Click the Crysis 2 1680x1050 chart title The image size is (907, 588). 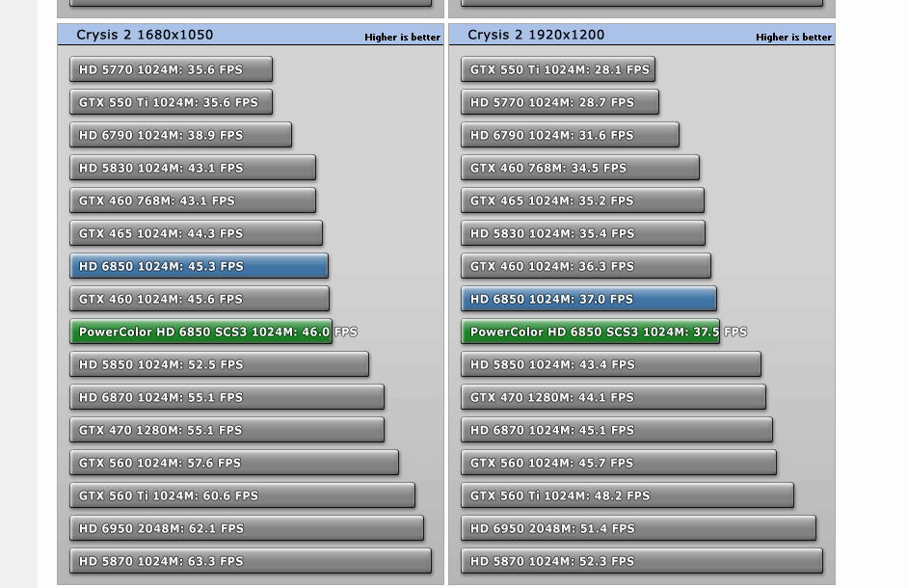coord(145,35)
